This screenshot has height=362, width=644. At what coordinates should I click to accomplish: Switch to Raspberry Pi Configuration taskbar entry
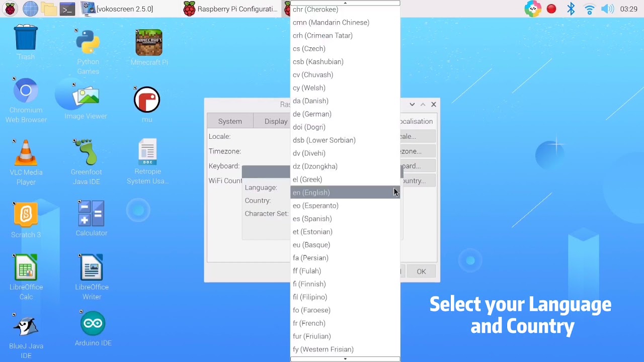point(231,9)
